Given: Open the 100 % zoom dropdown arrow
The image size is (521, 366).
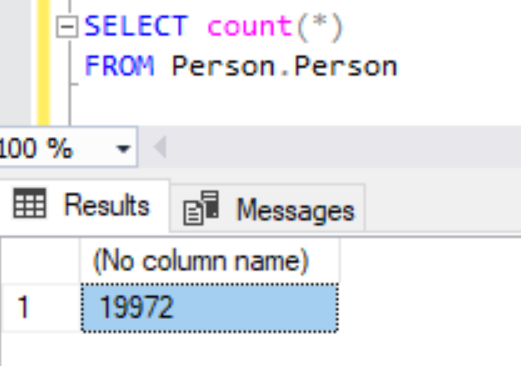Looking at the screenshot, I should (x=123, y=148).
